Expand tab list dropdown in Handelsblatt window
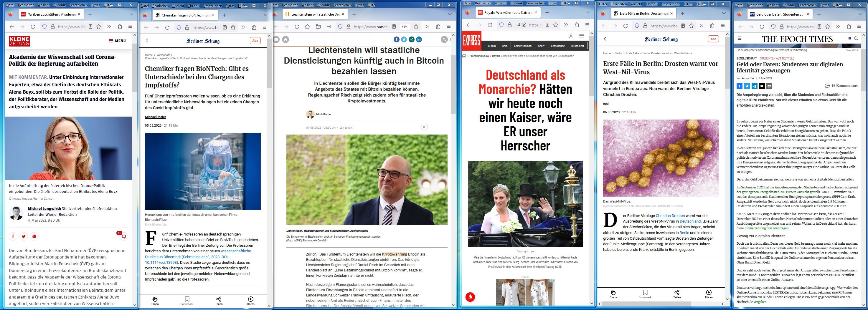 (x=450, y=14)
